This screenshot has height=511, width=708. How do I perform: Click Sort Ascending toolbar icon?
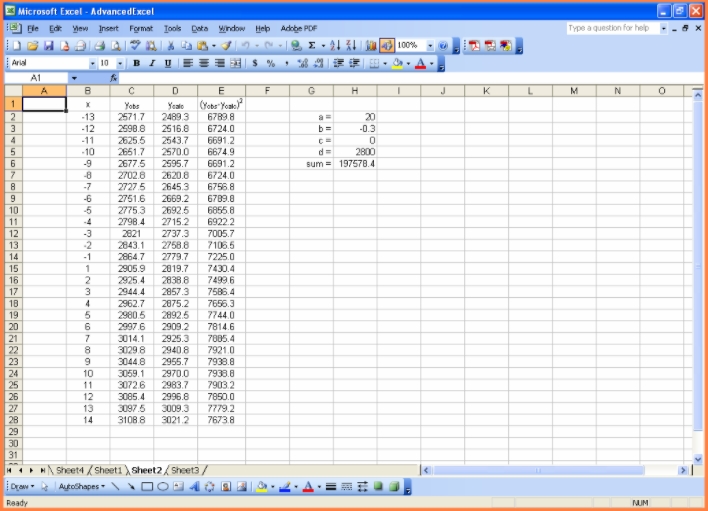coord(335,46)
